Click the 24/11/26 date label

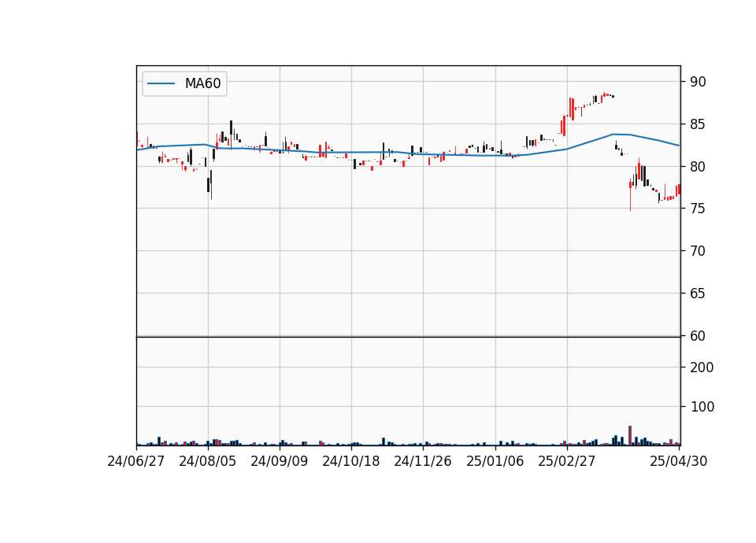[x=423, y=461]
